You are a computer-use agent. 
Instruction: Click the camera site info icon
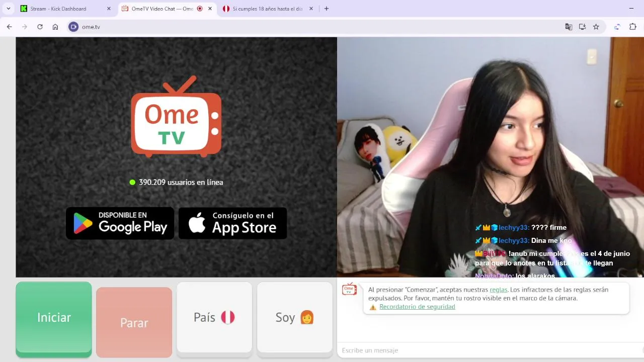coord(73,27)
